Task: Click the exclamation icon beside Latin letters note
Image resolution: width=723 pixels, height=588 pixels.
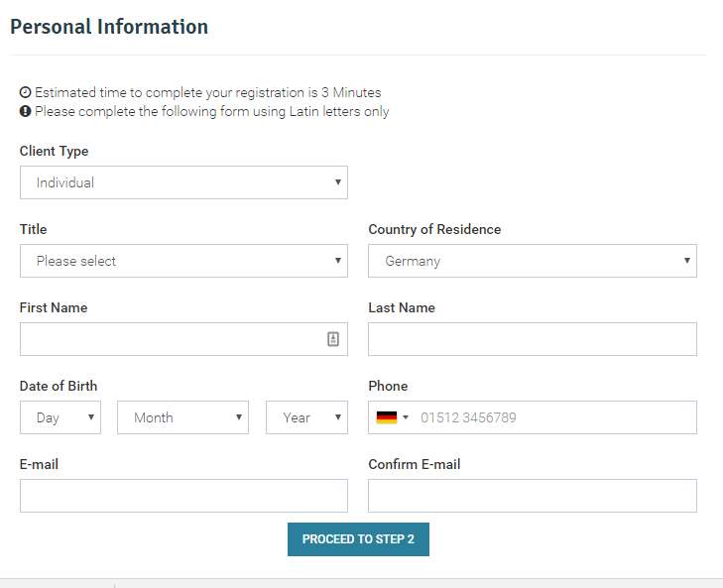Action: 26,111
